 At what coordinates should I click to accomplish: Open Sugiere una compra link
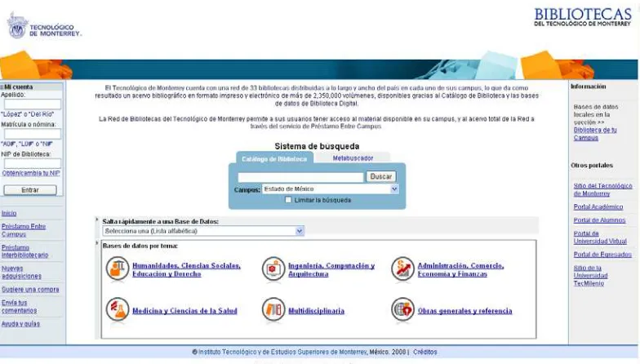point(30,289)
